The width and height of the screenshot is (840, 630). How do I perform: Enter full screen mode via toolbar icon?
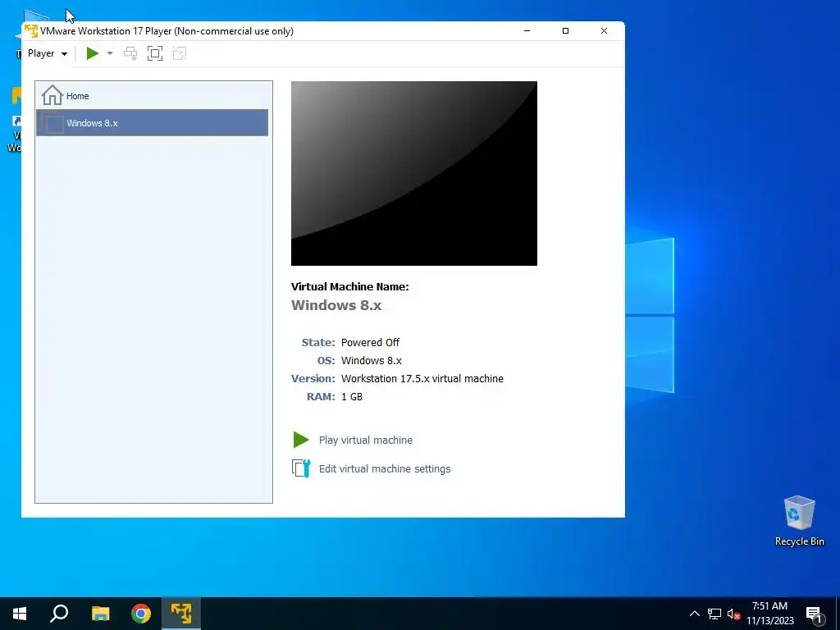(155, 53)
